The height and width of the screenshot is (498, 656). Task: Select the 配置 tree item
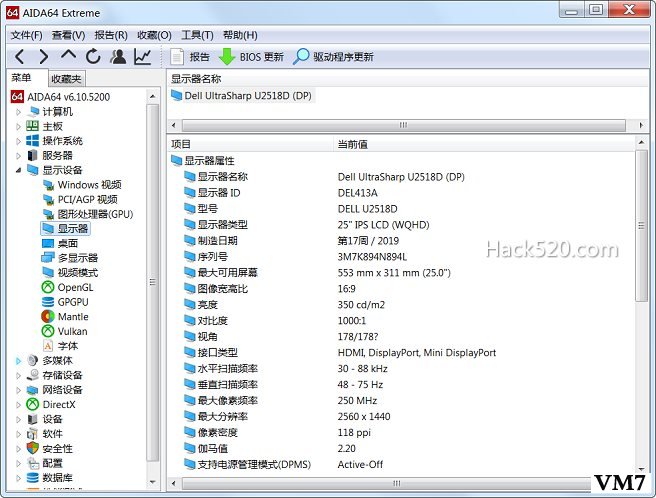click(45, 463)
